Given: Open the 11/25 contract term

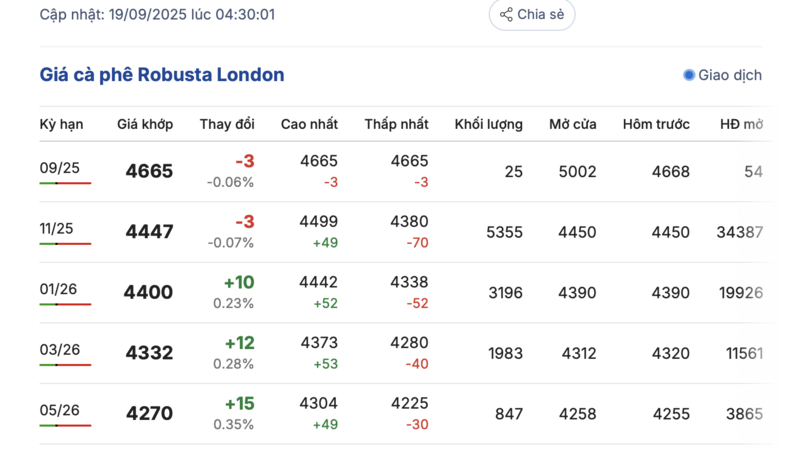Looking at the screenshot, I should [x=56, y=229].
